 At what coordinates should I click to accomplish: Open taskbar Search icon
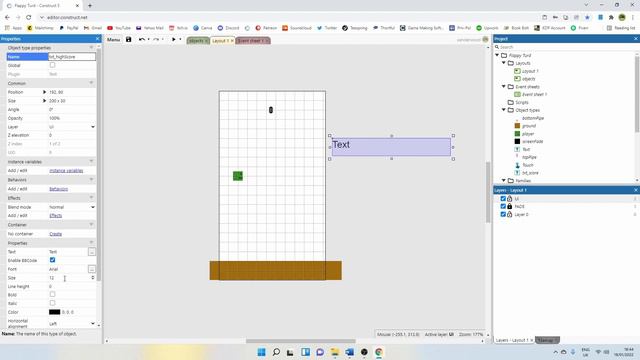(x=276, y=352)
